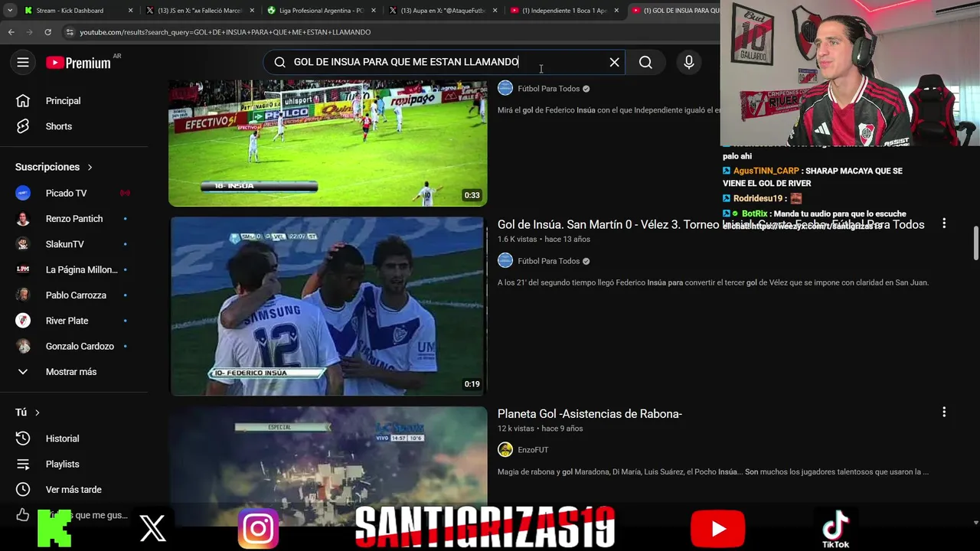The width and height of the screenshot is (980, 551).
Task: Click '12 k vistas • hace 9 años' text
Action: coord(540,429)
